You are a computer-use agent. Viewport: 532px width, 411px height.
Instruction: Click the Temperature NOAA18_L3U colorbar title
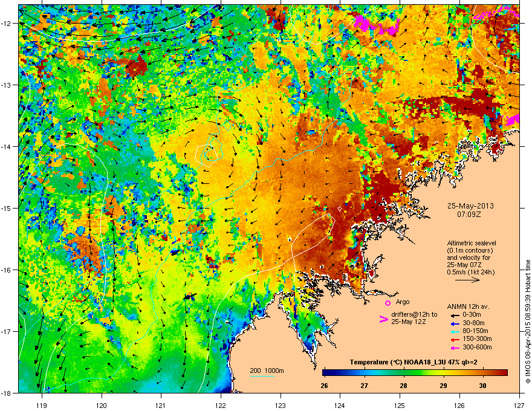pos(414,362)
